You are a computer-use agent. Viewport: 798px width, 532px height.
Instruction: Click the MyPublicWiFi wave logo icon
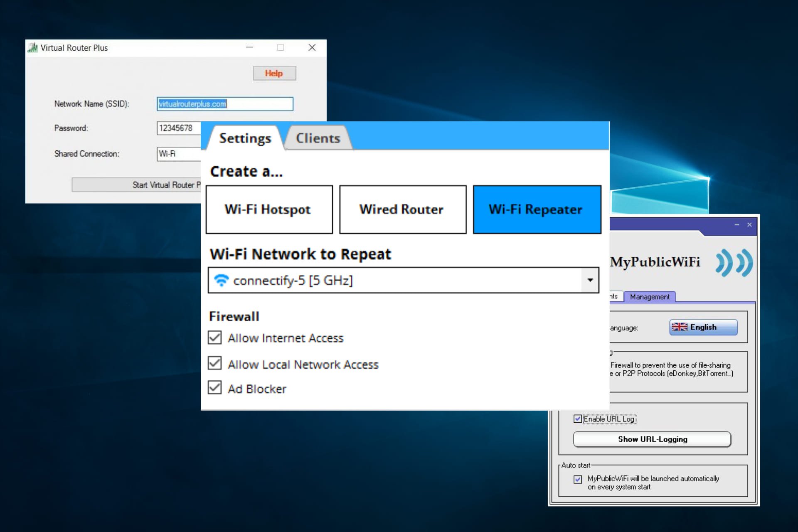click(x=734, y=263)
